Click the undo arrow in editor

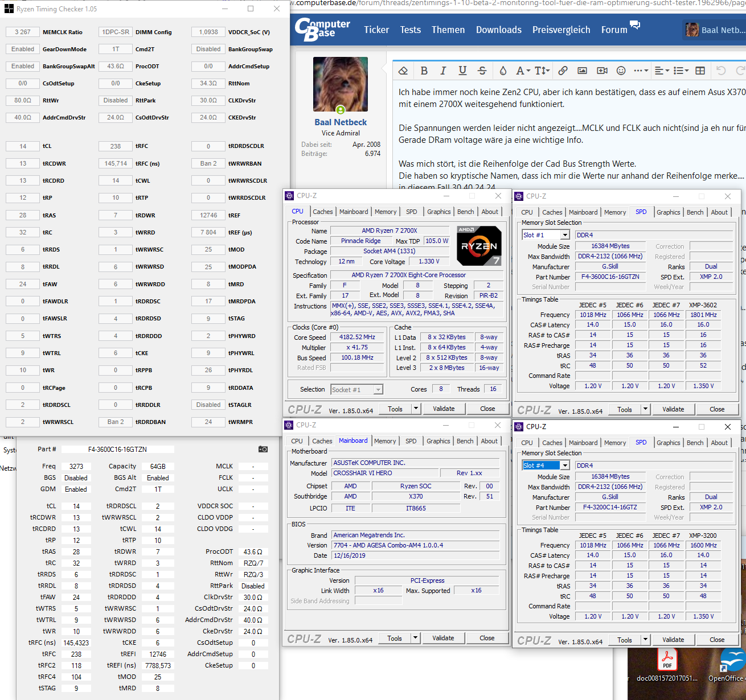[x=721, y=71]
